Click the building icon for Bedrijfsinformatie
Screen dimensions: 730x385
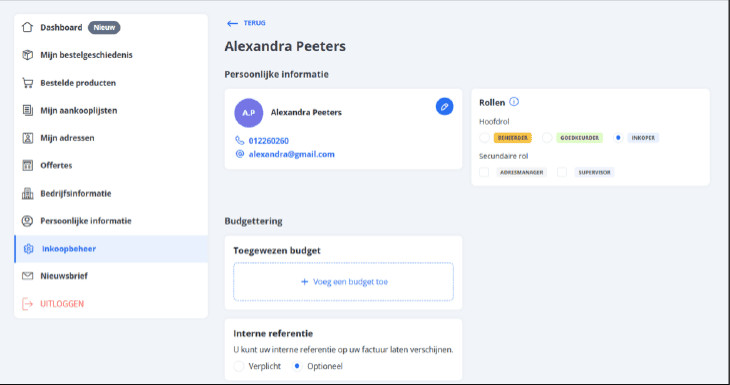[x=27, y=193]
